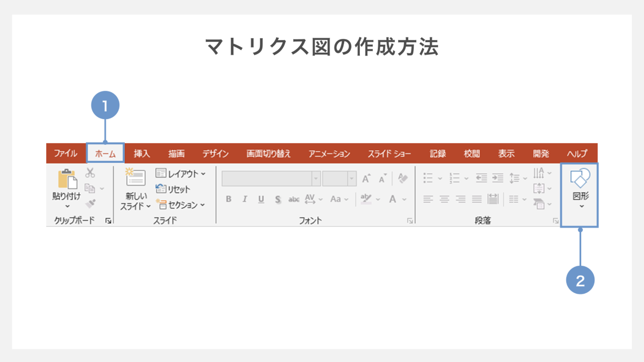Expand the font name dropdown arrow
The height and width of the screenshot is (362, 644).
pyautogui.click(x=316, y=178)
